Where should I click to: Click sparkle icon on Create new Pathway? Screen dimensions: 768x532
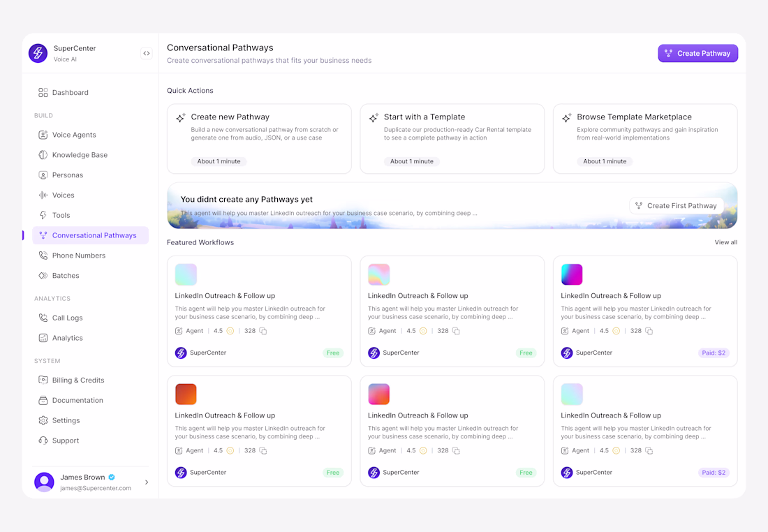click(181, 117)
